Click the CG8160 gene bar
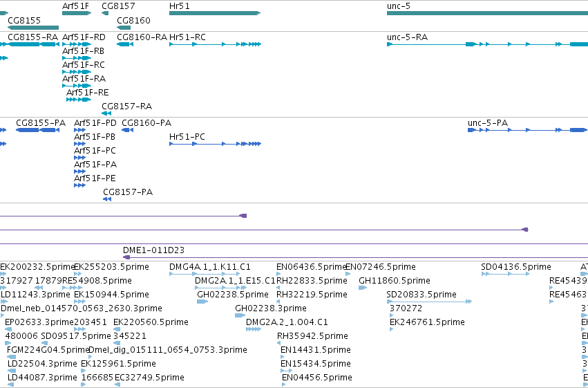This screenshot has height=388, width=588. tap(124, 28)
